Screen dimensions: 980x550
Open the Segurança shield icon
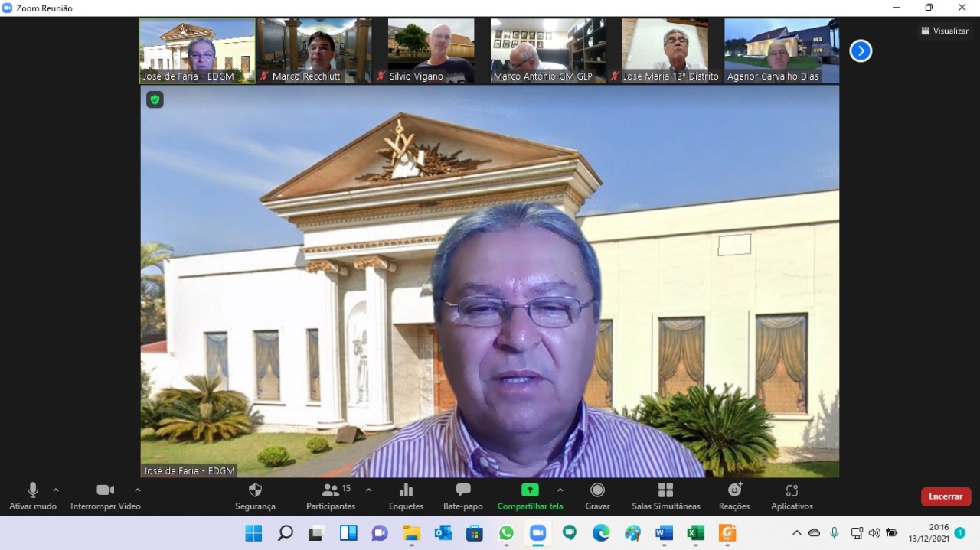[255, 490]
